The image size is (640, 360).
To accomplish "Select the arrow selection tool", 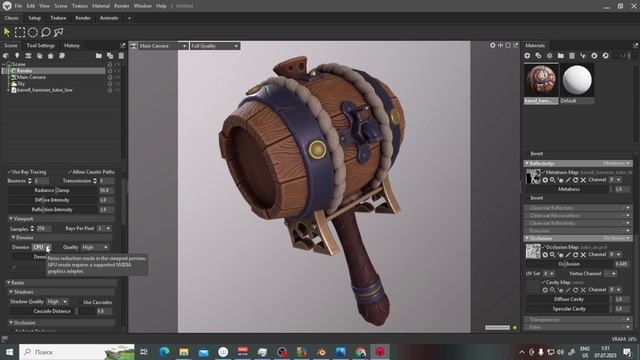I will pos(7,32).
